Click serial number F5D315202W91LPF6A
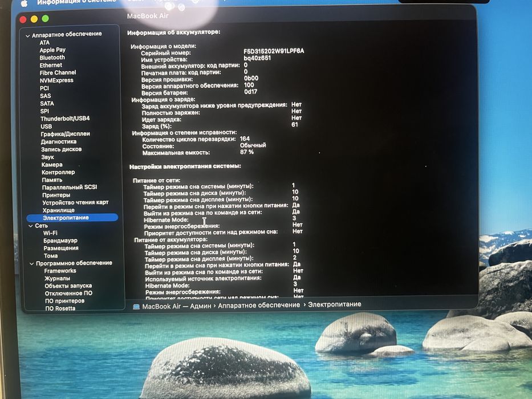Image resolution: width=532 pixels, height=399 pixels. [274, 51]
